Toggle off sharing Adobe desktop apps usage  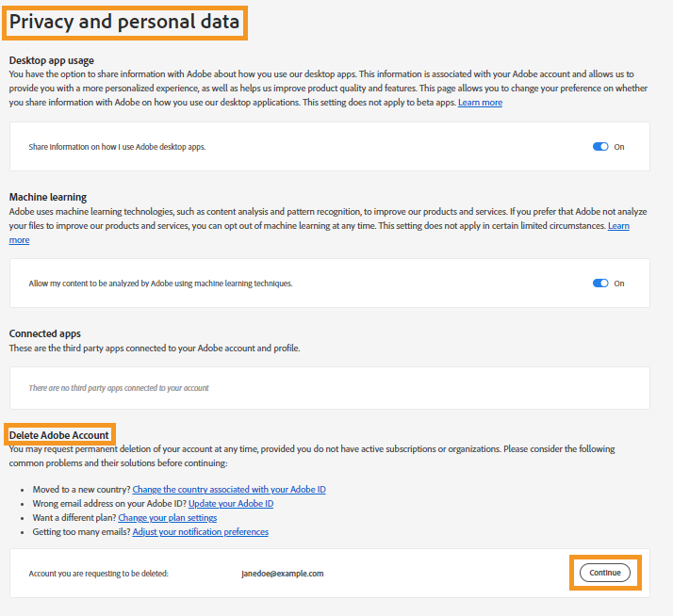pos(600,147)
